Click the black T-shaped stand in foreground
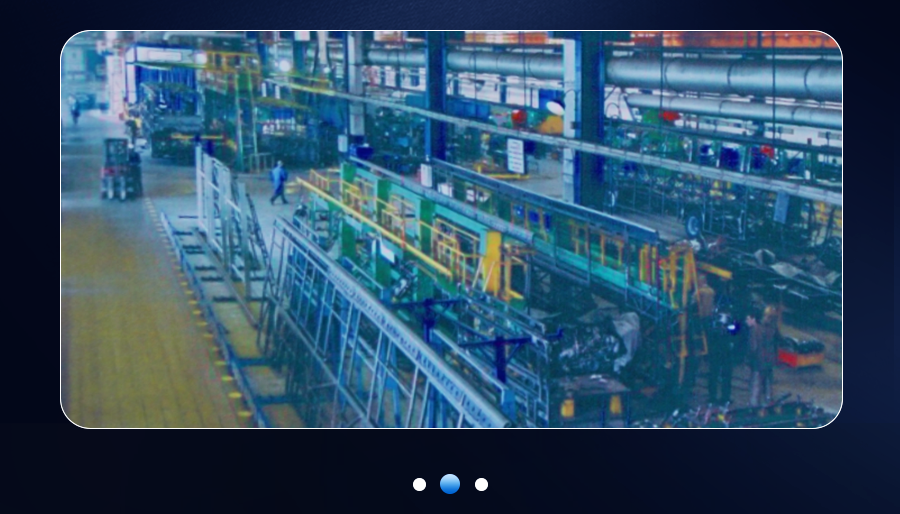The image size is (900, 514). tap(500, 348)
